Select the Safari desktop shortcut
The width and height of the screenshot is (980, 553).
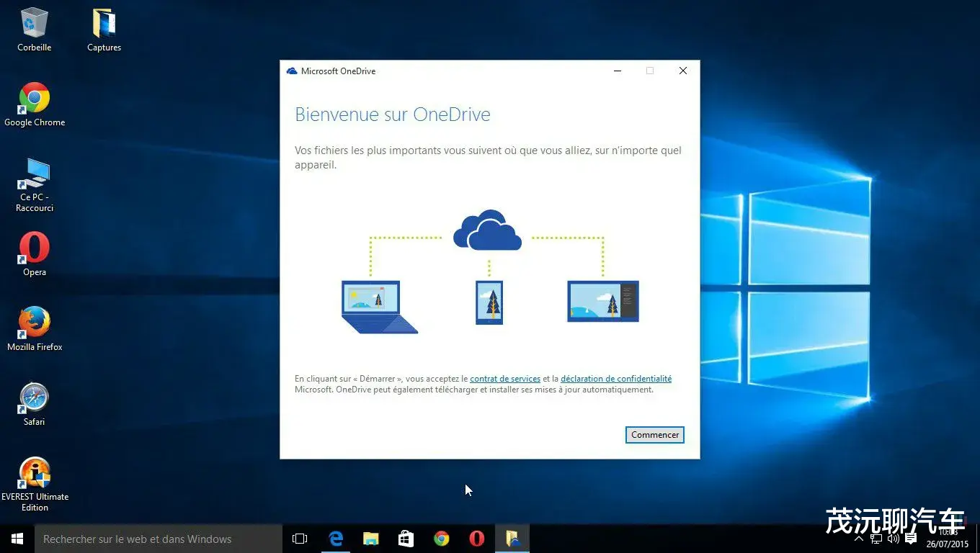[35, 405]
